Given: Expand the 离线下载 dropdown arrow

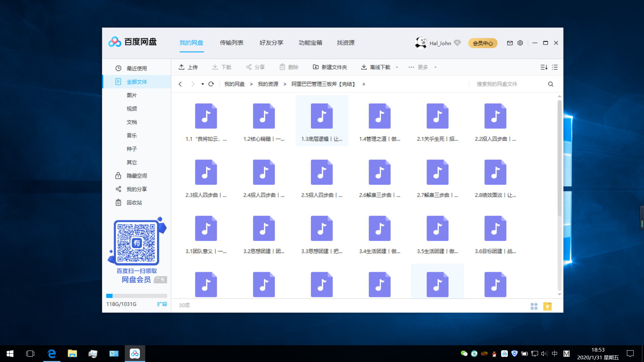Looking at the screenshot, I should 397,67.
